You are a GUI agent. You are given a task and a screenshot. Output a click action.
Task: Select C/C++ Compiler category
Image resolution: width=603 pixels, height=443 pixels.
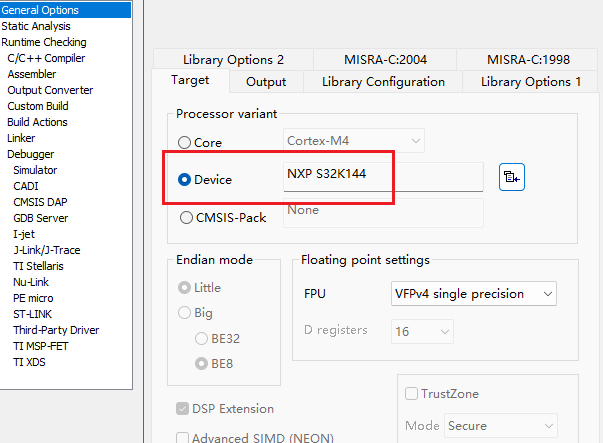[46, 58]
